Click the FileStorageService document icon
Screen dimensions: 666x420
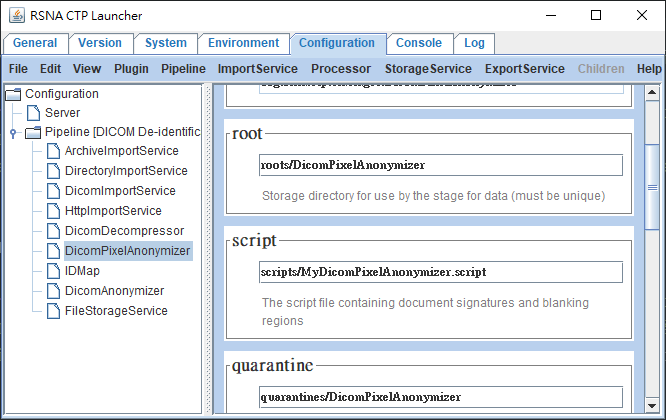pos(53,310)
